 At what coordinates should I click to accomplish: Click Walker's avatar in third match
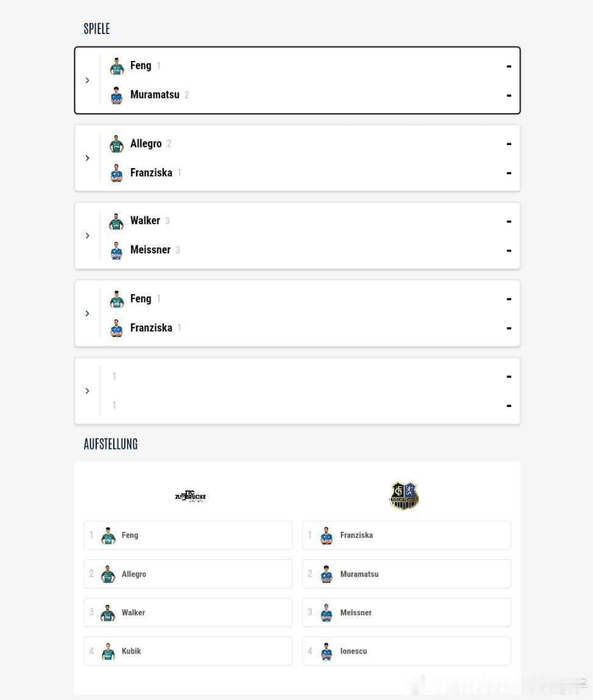point(117,221)
